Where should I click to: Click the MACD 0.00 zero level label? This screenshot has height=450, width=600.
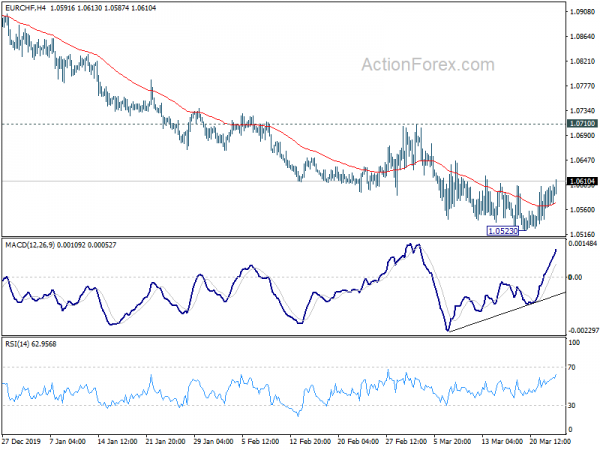[575, 277]
